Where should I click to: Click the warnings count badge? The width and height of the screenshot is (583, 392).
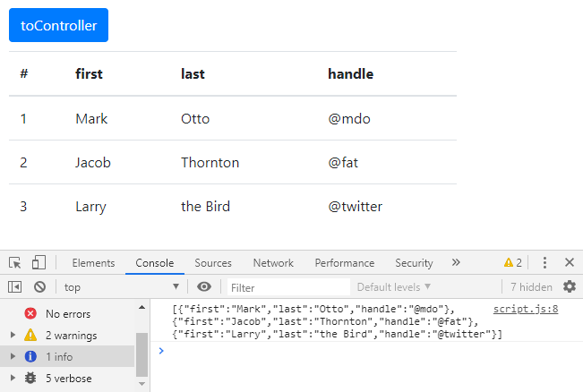pyautogui.click(x=513, y=263)
